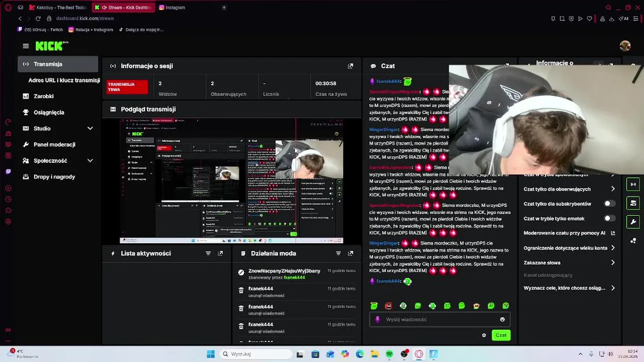Screen dimensions: 644x362
Task: Click the Podgląd transmisji stream preview
Action: (231, 180)
